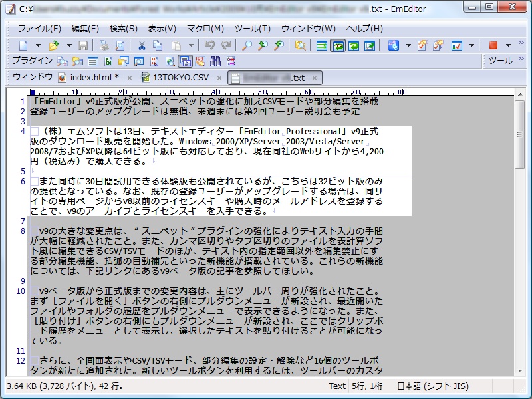The width and height of the screenshot is (532, 399).
Task: Open the 編集(E) menu
Action: pos(85,29)
